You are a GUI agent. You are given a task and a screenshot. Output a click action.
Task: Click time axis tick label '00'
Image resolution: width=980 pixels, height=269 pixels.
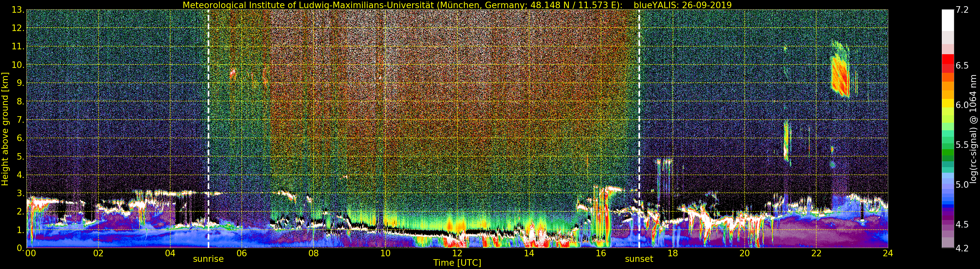tap(30, 253)
